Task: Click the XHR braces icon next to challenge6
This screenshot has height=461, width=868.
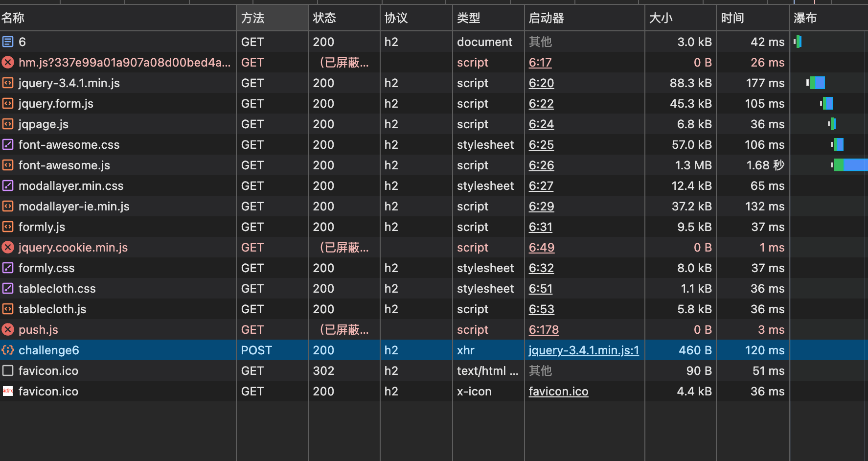Action: point(8,350)
